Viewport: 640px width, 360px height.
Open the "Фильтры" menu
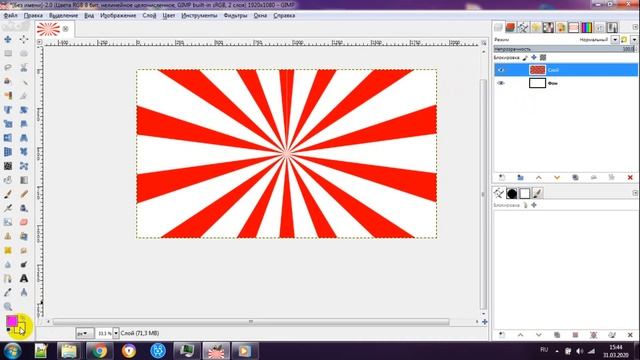pos(236,16)
